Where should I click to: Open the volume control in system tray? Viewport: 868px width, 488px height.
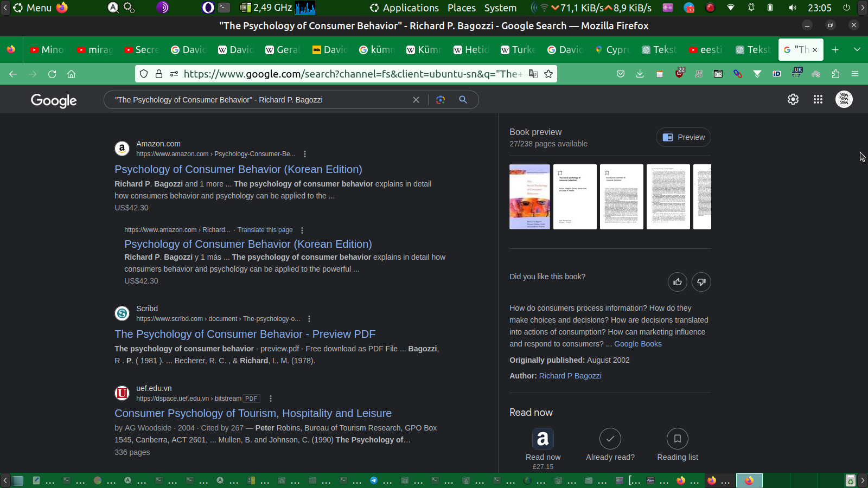[x=793, y=8]
